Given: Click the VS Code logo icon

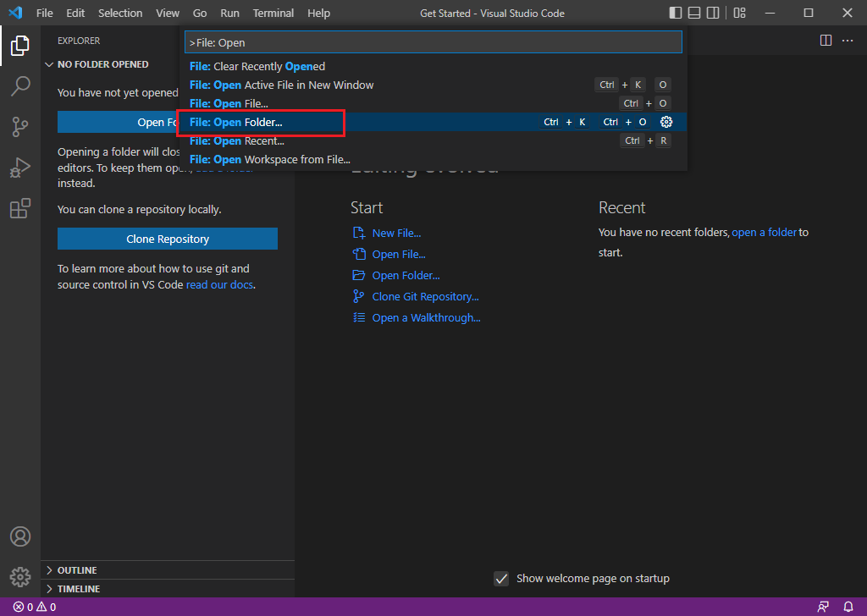Looking at the screenshot, I should [15, 12].
